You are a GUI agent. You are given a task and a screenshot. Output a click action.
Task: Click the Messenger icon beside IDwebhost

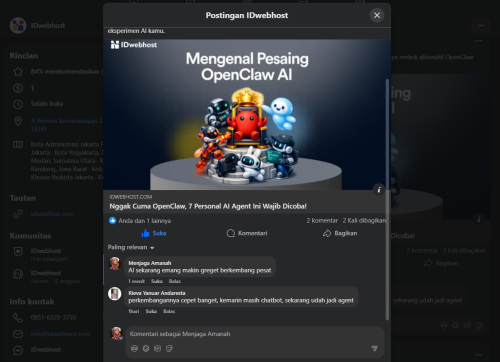coord(18,350)
